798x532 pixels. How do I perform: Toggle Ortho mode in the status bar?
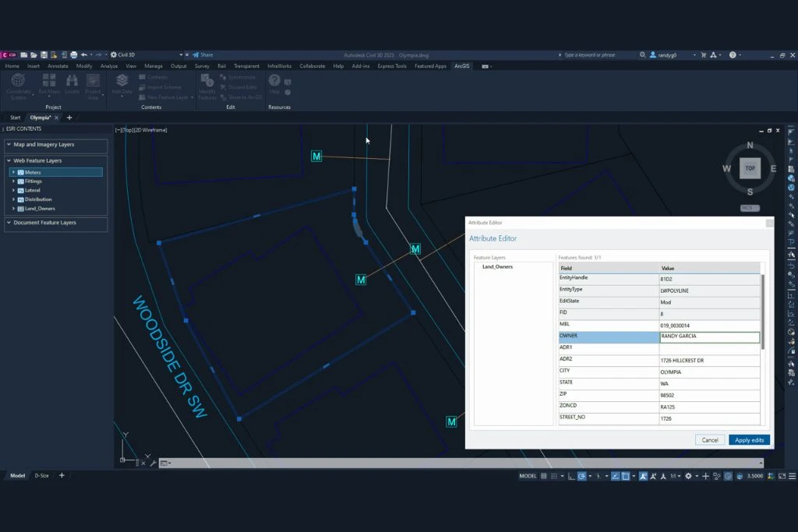click(x=571, y=476)
